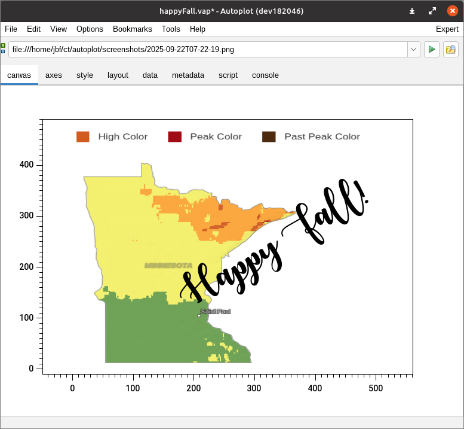Expand the address bar history dropdown
Screen dimensions: 464x429
pyautogui.click(x=413, y=49)
